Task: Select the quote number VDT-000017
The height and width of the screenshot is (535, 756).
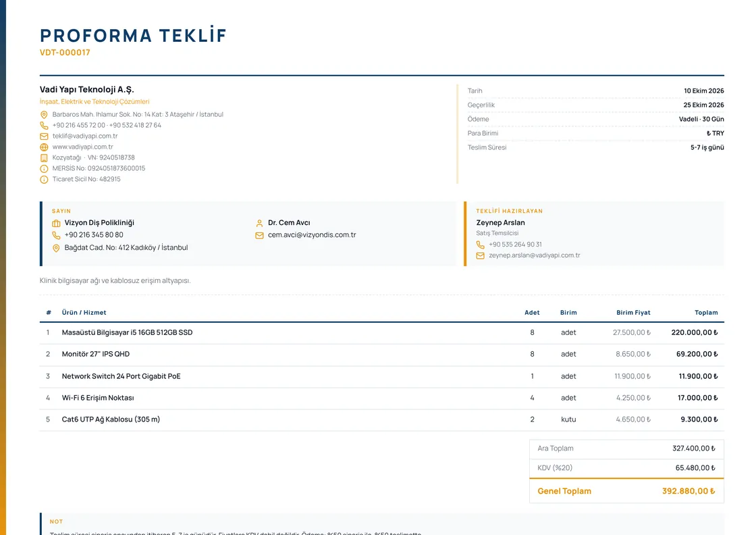Action: tap(65, 53)
